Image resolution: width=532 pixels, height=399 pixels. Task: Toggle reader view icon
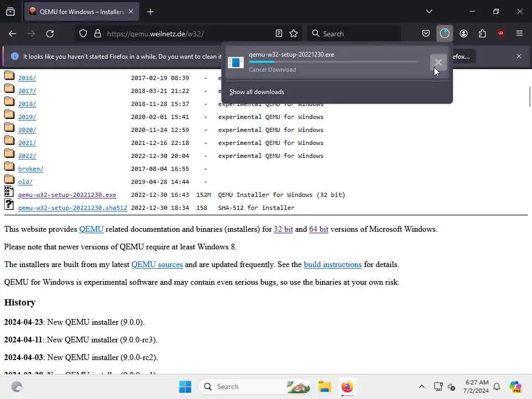(x=279, y=34)
